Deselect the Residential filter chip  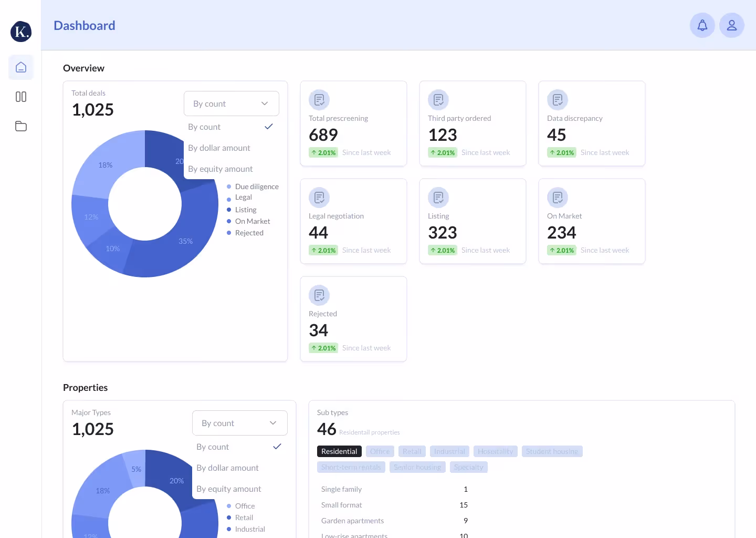click(339, 451)
